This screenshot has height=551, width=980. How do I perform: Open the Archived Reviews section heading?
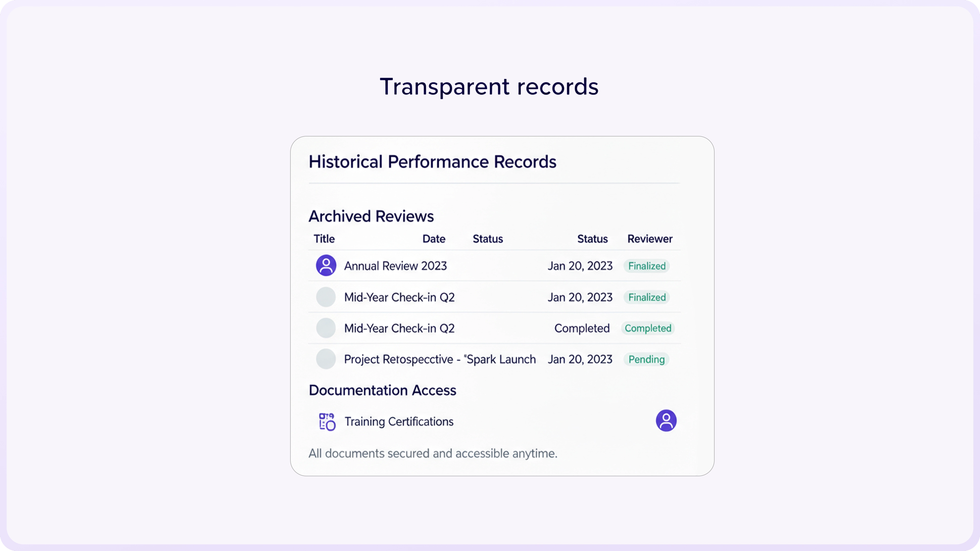(x=371, y=216)
